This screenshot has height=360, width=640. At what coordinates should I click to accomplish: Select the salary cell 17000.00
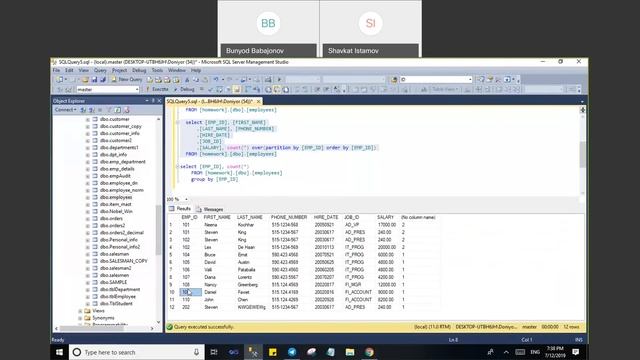387,225
